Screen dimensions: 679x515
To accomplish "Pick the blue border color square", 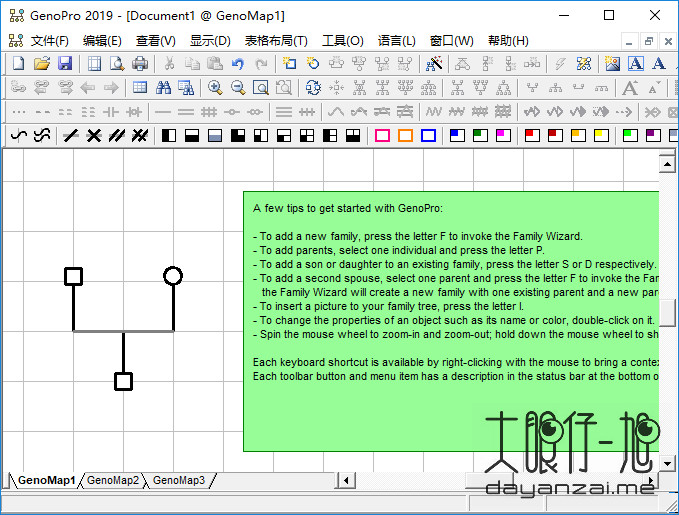I will (x=428, y=136).
